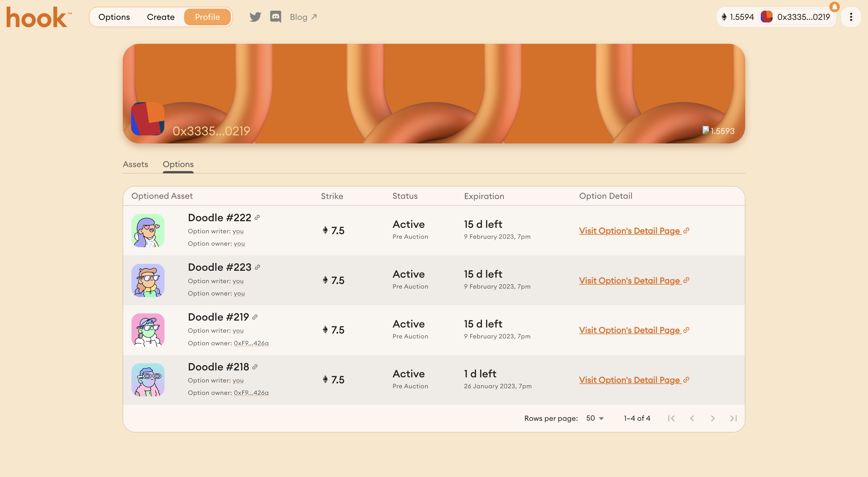Viewport: 868px width, 477px height.
Task: Open the Discord icon link
Action: coord(275,17)
